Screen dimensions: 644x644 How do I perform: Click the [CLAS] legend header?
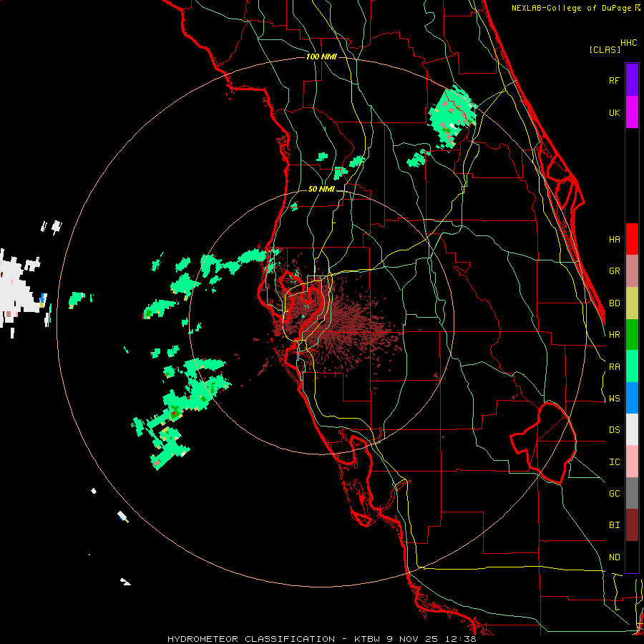pyautogui.click(x=605, y=49)
